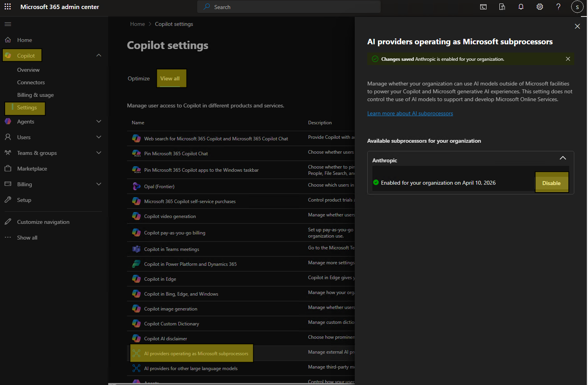Disable Anthropic for the organization
This screenshot has width=588, height=385.
pyautogui.click(x=551, y=183)
